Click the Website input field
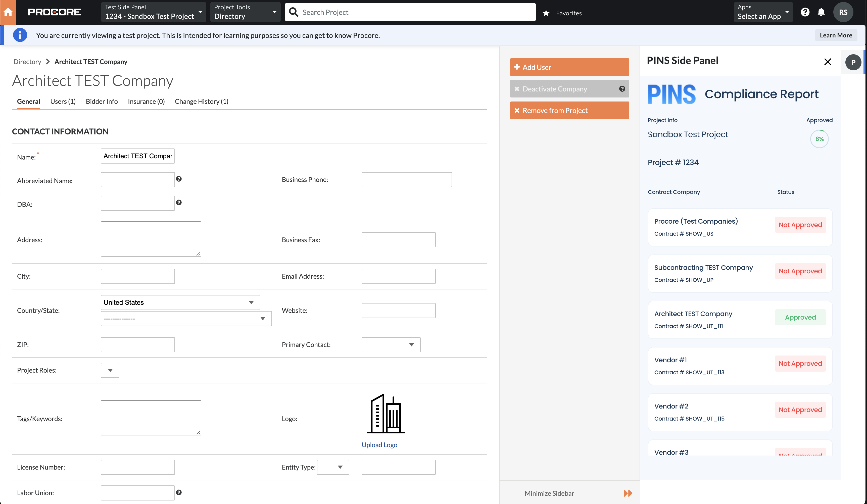The height and width of the screenshot is (504, 867). coord(398,310)
